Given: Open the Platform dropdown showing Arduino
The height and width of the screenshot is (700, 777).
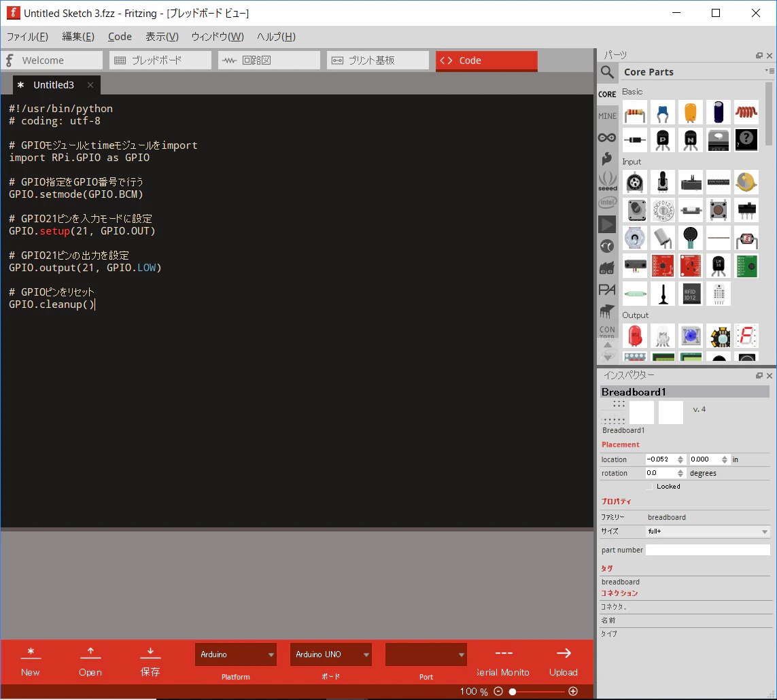Looking at the screenshot, I should coord(236,654).
